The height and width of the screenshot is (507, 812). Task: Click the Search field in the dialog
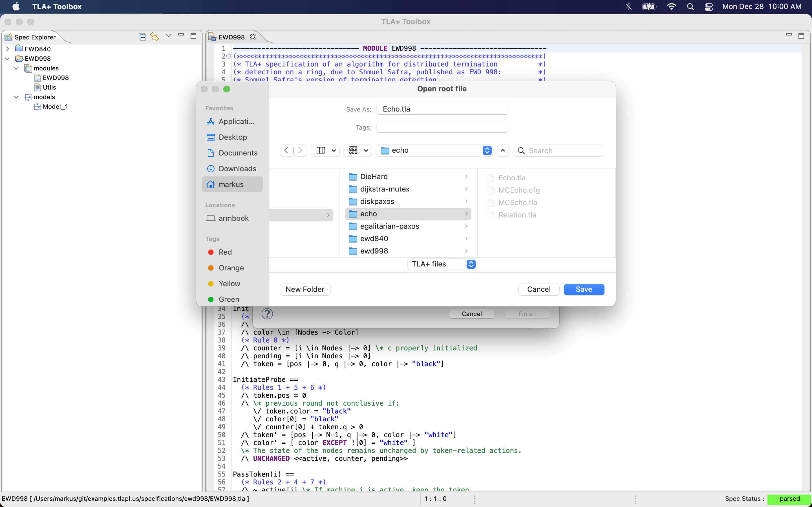tap(558, 150)
